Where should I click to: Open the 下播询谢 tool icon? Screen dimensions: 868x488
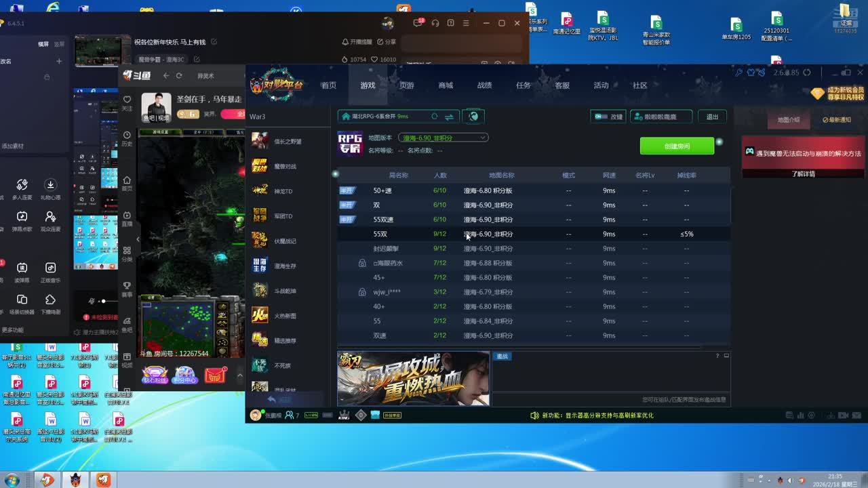[x=50, y=304]
